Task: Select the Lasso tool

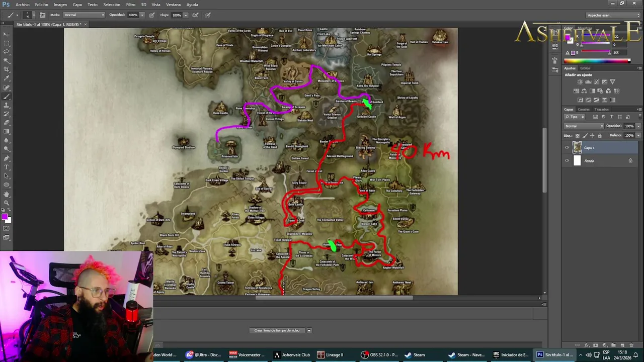Action: [7, 52]
